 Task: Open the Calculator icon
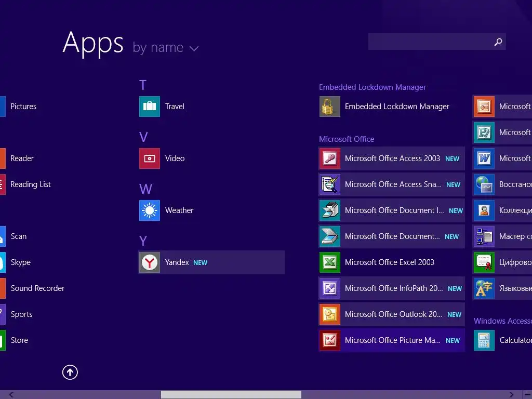click(x=484, y=340)
